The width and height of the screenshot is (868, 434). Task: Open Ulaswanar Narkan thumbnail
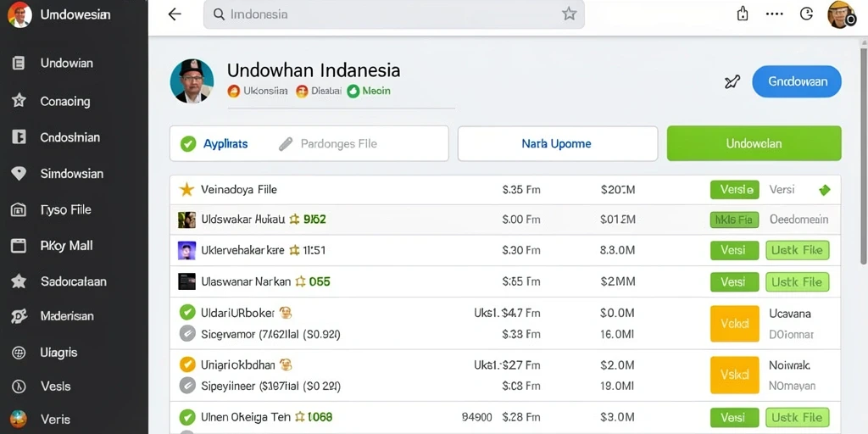(x=186, y=281)
